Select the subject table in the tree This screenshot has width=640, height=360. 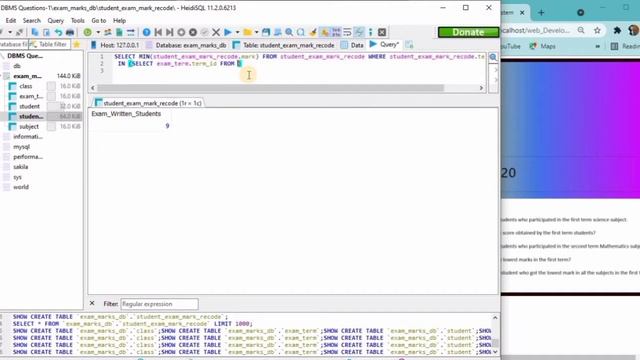coord(29,127)
